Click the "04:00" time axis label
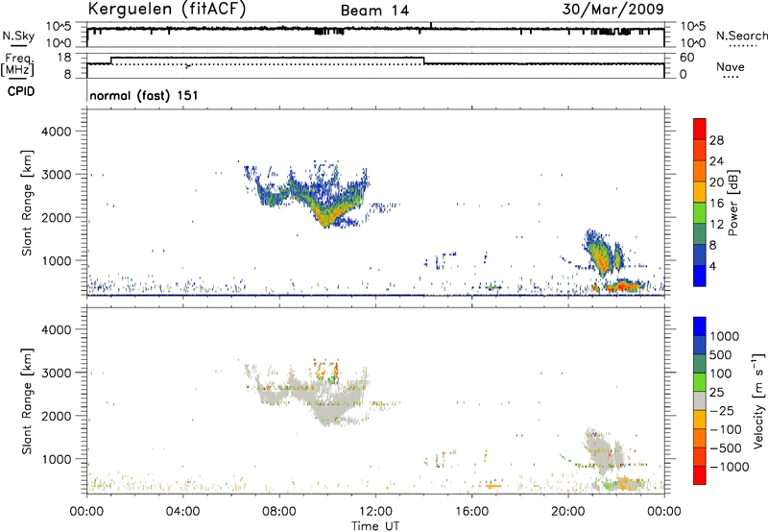Image resolution: width=768 pixels, height=532 pixels. pos(182,512)
